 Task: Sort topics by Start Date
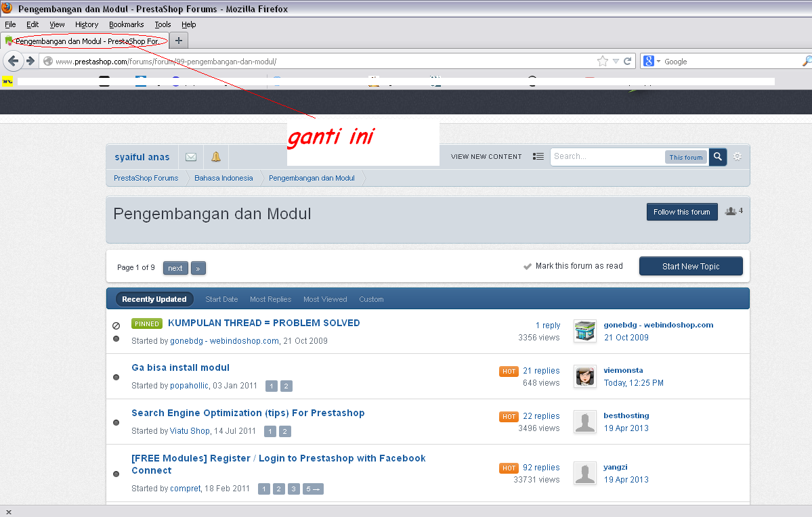(221, 299)
